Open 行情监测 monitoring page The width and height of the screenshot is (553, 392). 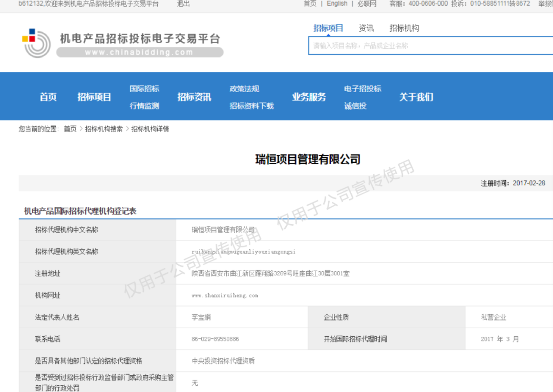[x=145, y=105]
